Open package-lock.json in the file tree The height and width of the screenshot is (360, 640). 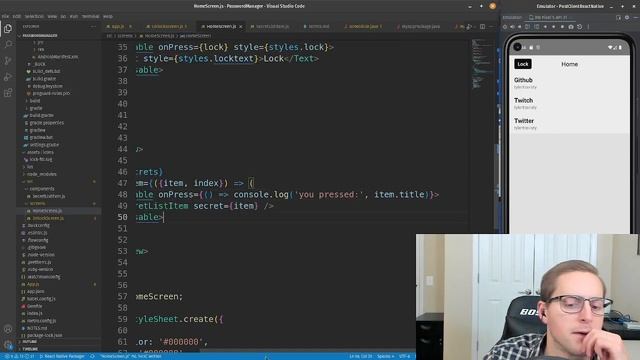[44, 335]
